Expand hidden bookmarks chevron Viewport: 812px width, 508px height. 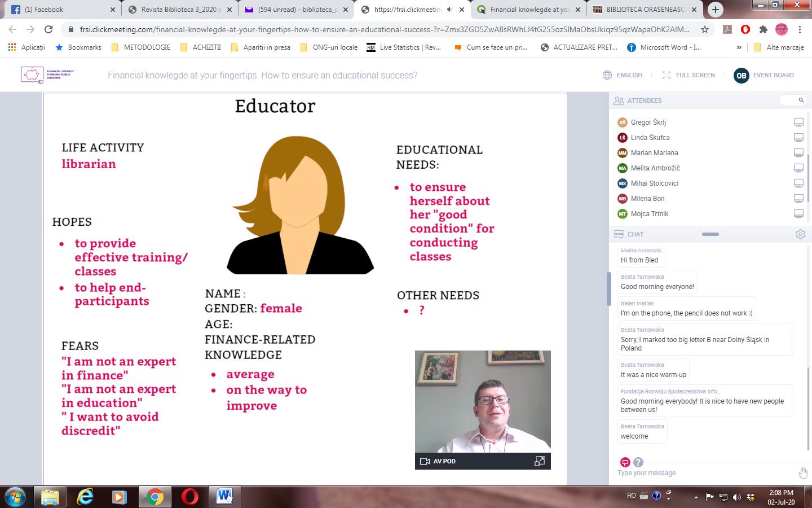click(x=739, y=47)
